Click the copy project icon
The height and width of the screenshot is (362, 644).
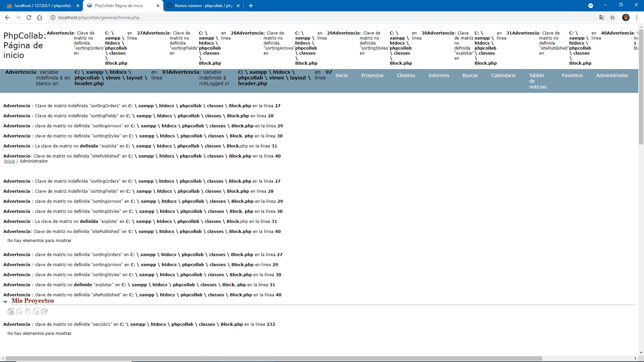point(28,311)
